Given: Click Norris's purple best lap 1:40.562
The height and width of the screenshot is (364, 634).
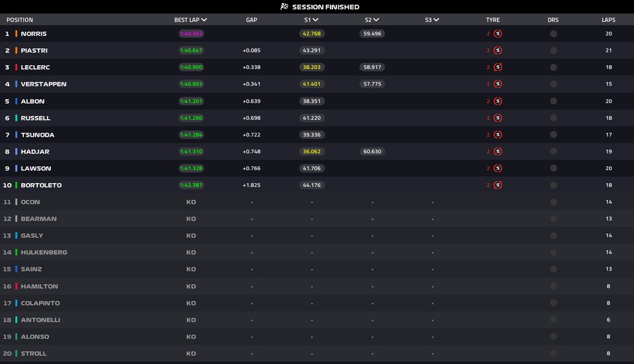Looking at the screenshot, I should click(x=191, y=34).
